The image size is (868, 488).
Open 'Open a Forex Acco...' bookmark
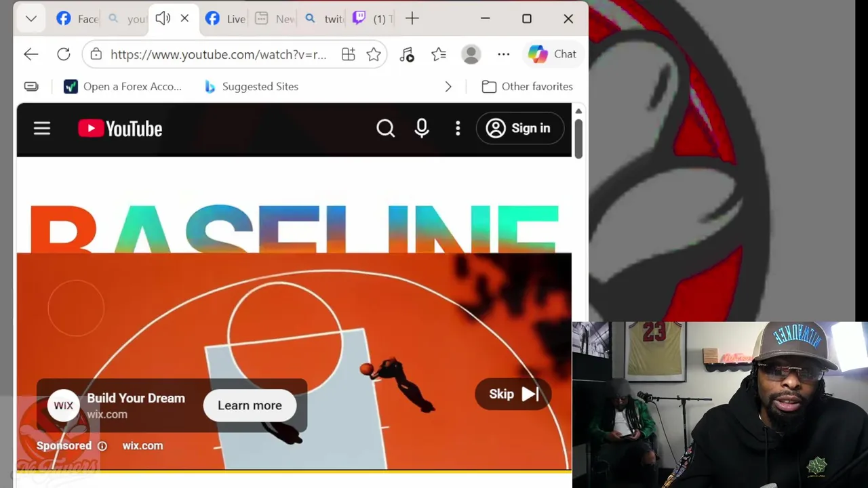click(123, 87)
